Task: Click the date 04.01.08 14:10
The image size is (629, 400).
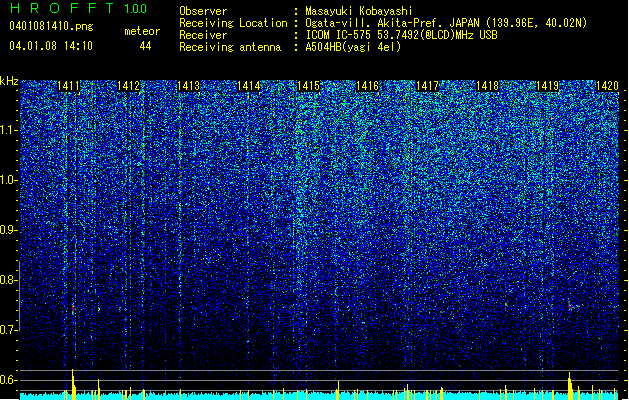Action: 51,46
